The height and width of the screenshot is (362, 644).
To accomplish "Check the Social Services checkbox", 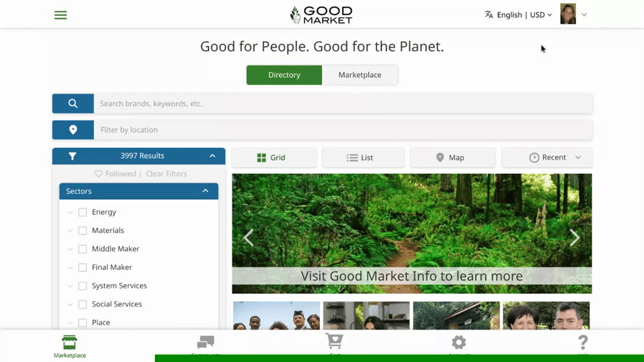I will pos(82,304).
